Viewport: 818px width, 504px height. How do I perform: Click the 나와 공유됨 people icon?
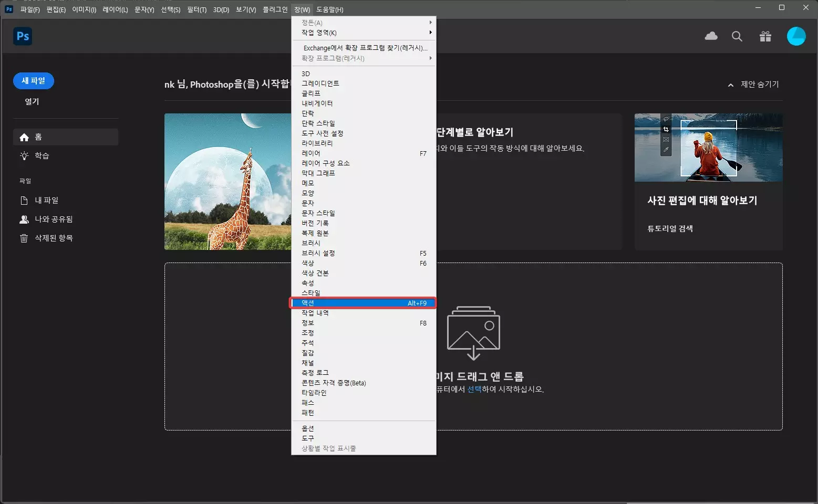tap(24, 219)
